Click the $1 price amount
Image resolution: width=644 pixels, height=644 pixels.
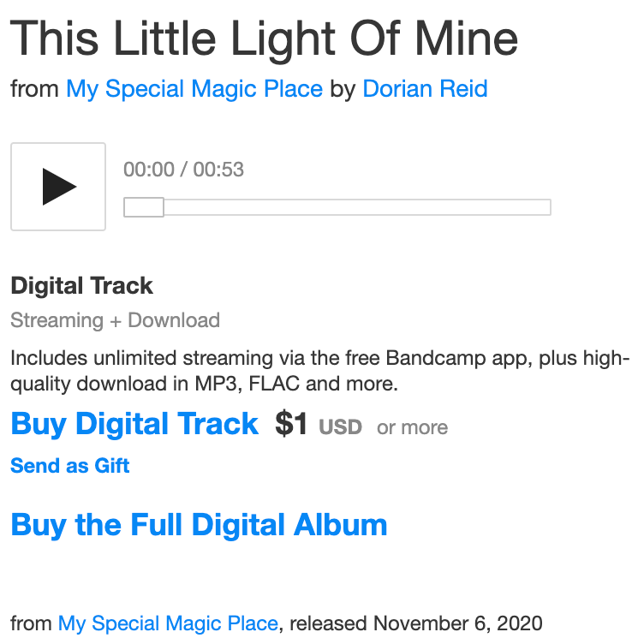pos(291,424)
